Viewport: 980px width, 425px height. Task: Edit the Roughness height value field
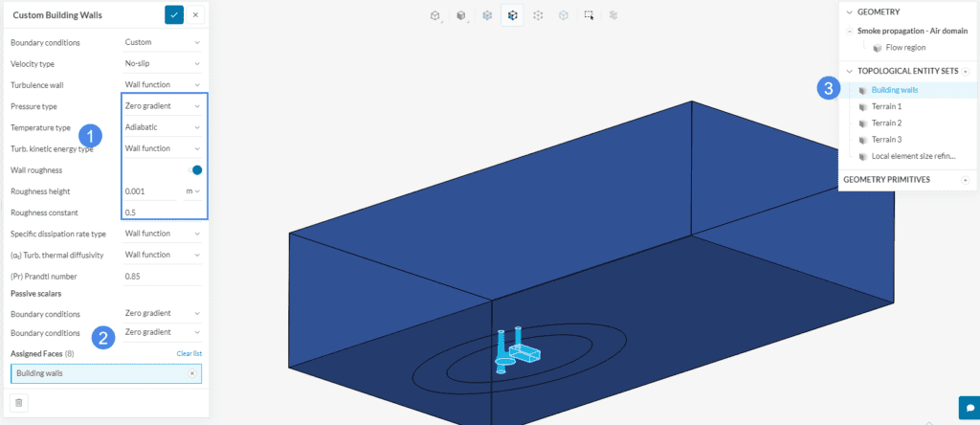150,191
